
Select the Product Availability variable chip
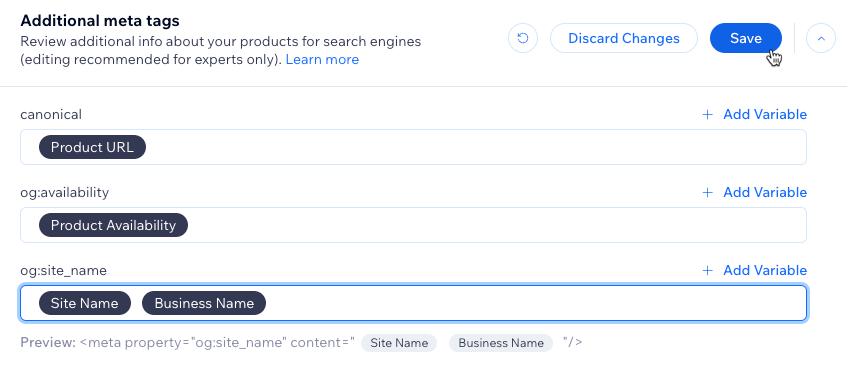[x=113, y=225]
